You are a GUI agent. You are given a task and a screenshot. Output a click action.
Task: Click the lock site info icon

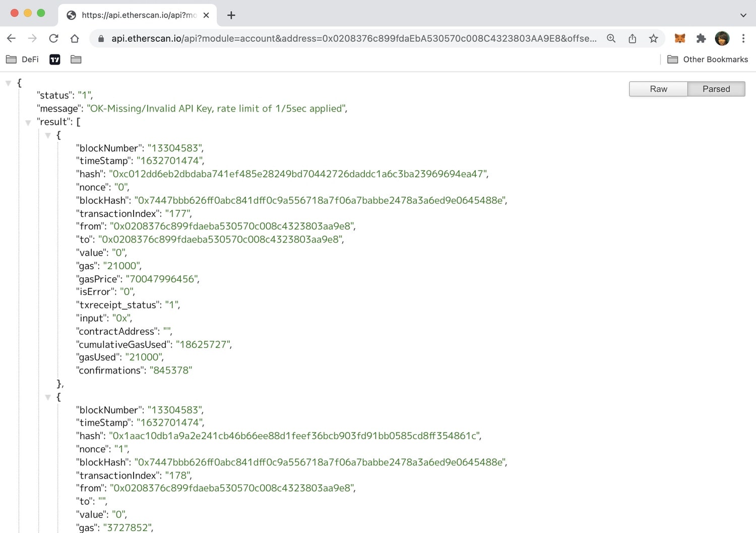[x=101, y=38]
